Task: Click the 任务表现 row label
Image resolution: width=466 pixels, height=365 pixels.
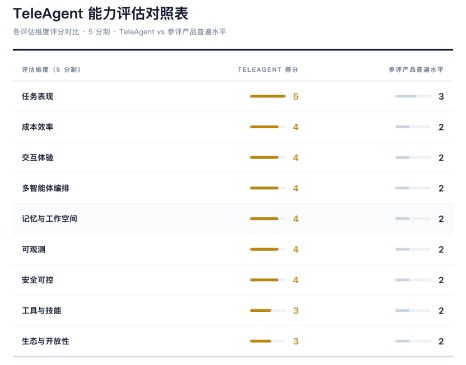Action: click(37, 97)
